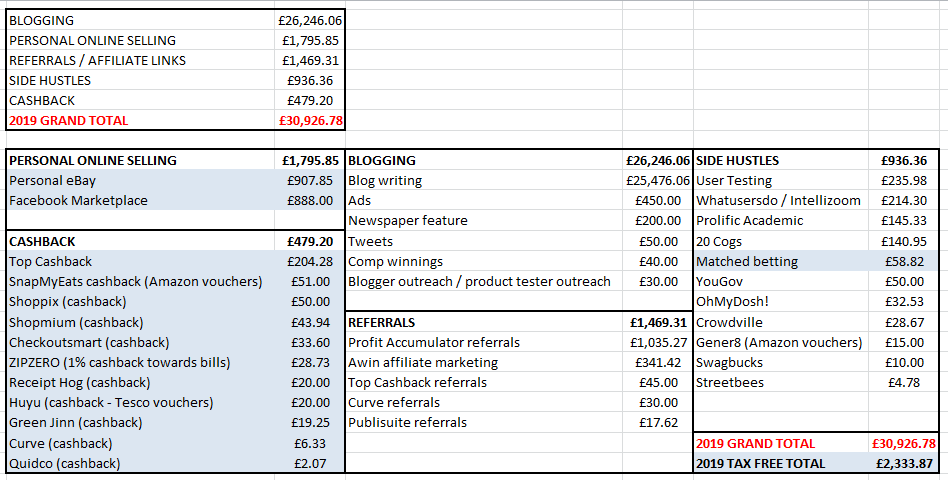Select the Profit Accumulator referrals cell
Image resolution: width=948 pixels, height=480 pixels.
pyautogui.click(x=484, y=342)
